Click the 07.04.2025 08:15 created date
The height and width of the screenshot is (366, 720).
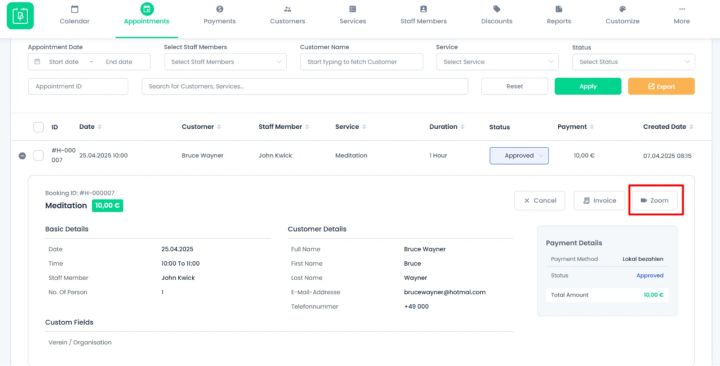click(x=667, y=156)
